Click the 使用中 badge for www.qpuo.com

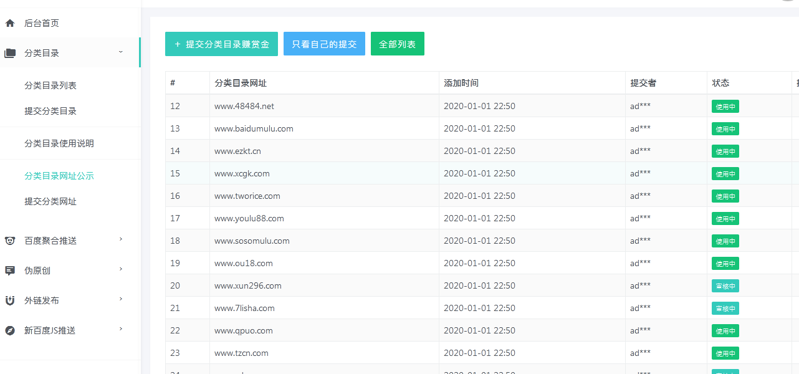[725, 331]
